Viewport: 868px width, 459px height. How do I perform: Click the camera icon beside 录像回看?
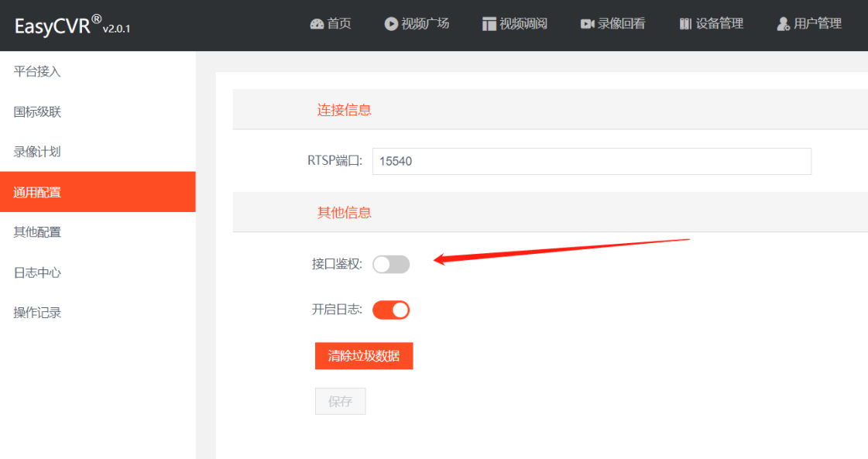(587, 24)
